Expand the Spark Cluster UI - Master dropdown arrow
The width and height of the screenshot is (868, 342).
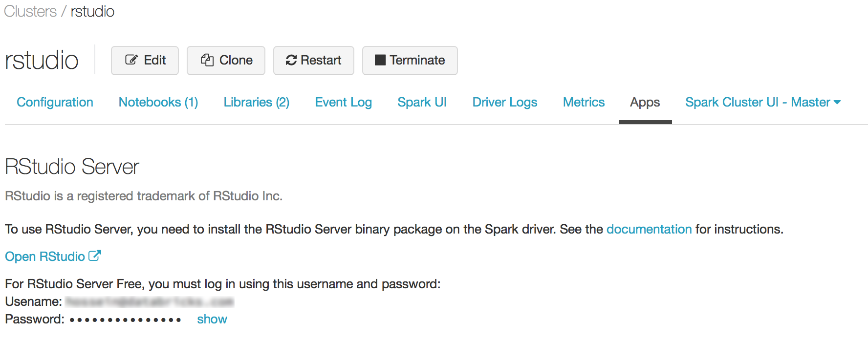pyautogui.click(x=837, y=102)
